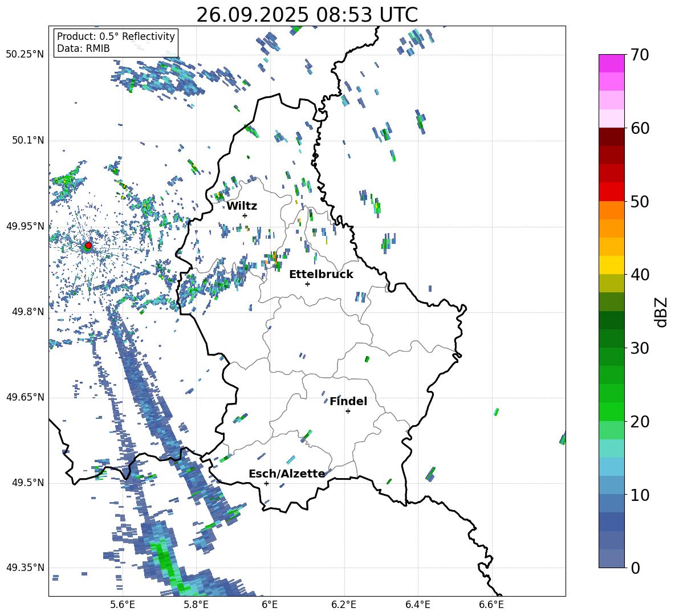This screenshot has width=675, height=616.
Task: Pick the bright yellow swatch above 40 dBZ
Action: (x=612, y=265)
